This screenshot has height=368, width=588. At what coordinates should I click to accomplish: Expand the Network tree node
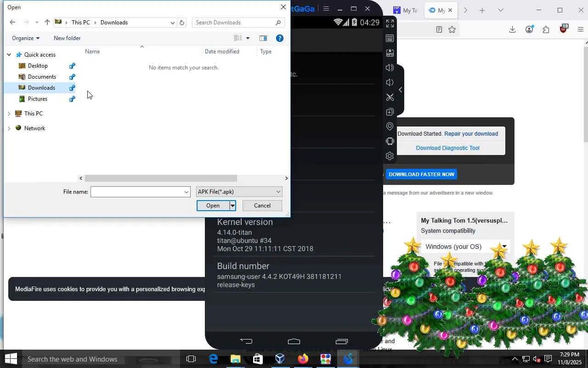[9, 128]
